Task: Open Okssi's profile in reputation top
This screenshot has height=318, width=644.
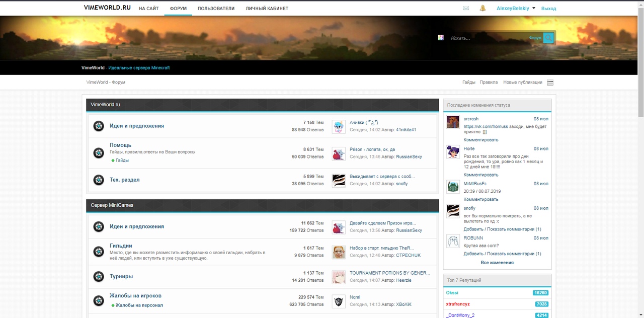Action: (452, 292)
